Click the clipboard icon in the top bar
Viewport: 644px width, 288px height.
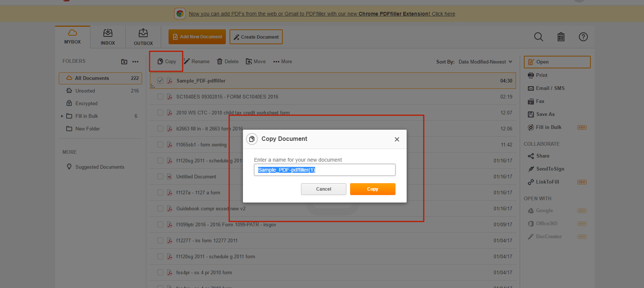(561, 37)
